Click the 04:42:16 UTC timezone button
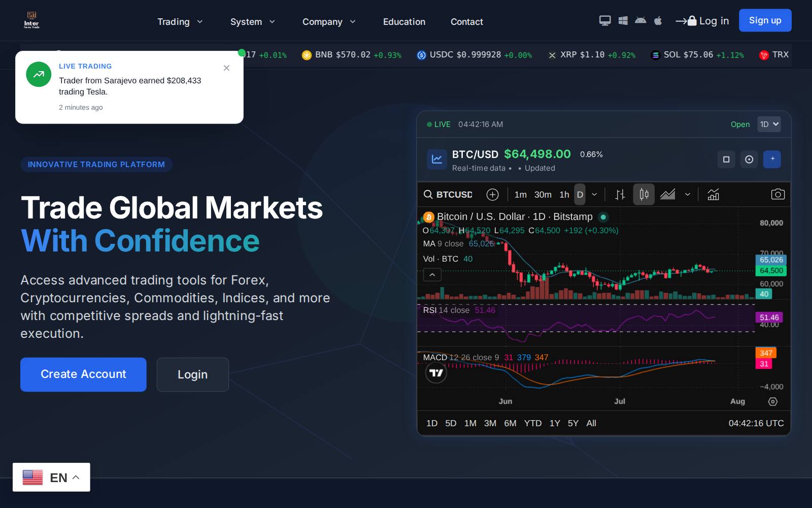 click(x=756, y=423)
